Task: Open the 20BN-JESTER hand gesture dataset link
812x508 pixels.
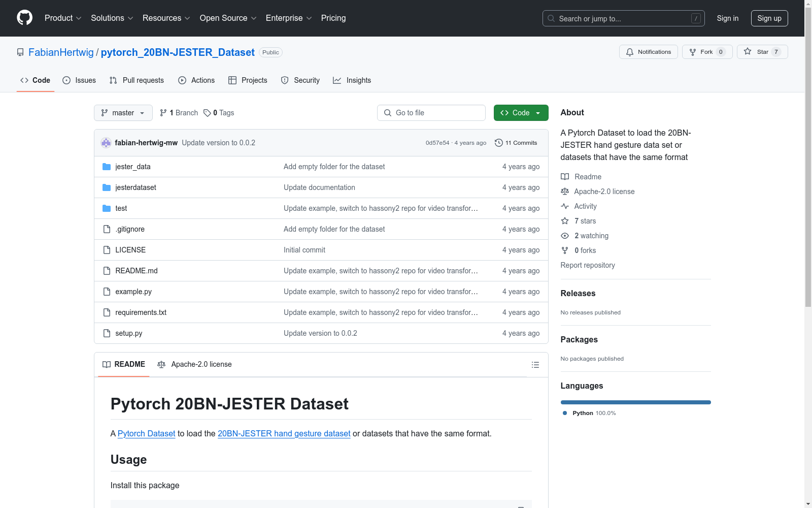Action: coord(284,433)
